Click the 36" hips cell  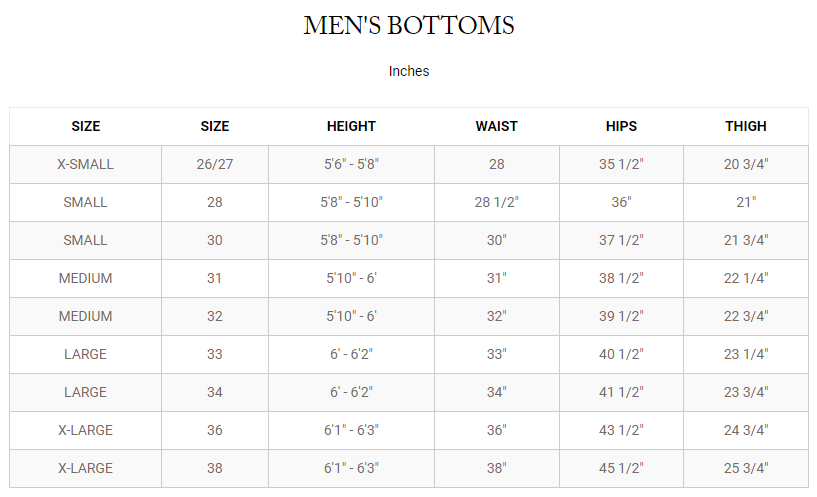click(621, 202)
